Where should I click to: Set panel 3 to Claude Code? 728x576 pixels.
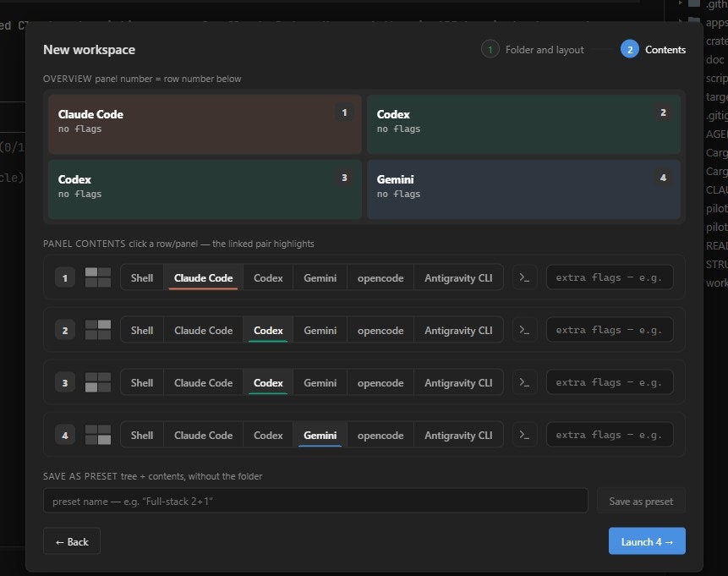point(204,383)
